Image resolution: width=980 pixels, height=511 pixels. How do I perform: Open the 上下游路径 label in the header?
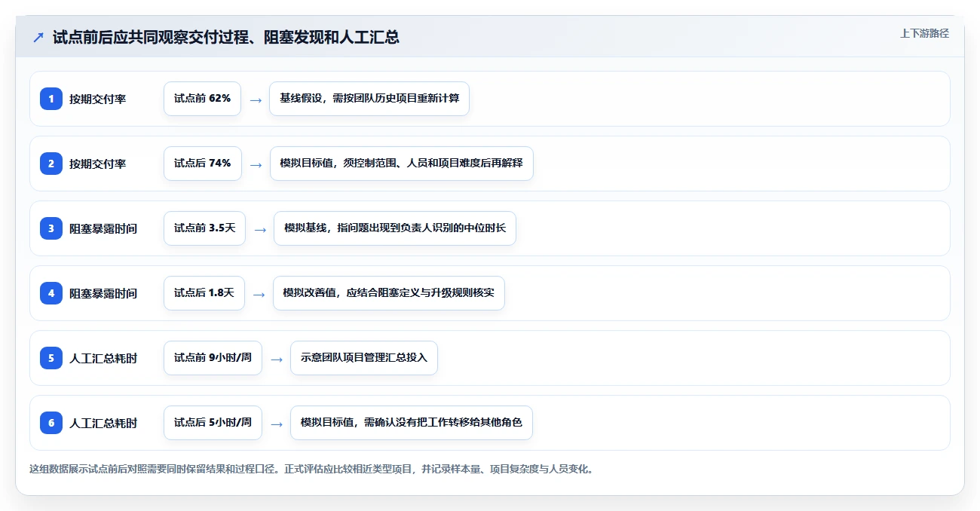[x=924, y=33]
